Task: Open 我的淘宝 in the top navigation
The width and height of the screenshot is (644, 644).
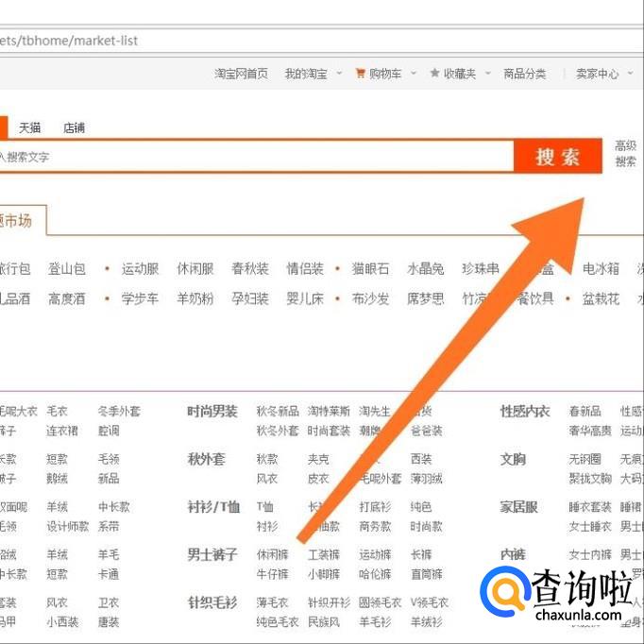Action: coord(306,74)
